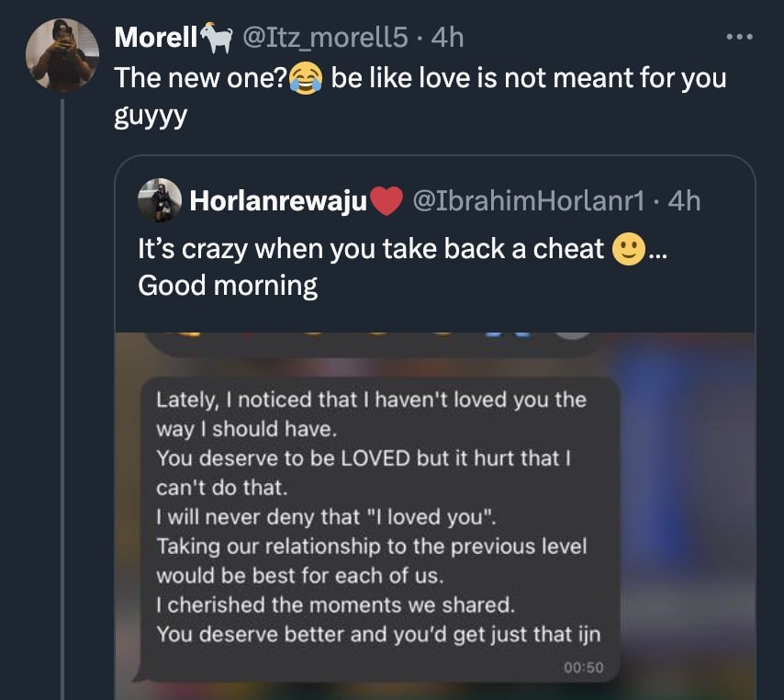784x700 pixels.
Task: Select the Horlanrewaju display name
Action: coord(278,200)
